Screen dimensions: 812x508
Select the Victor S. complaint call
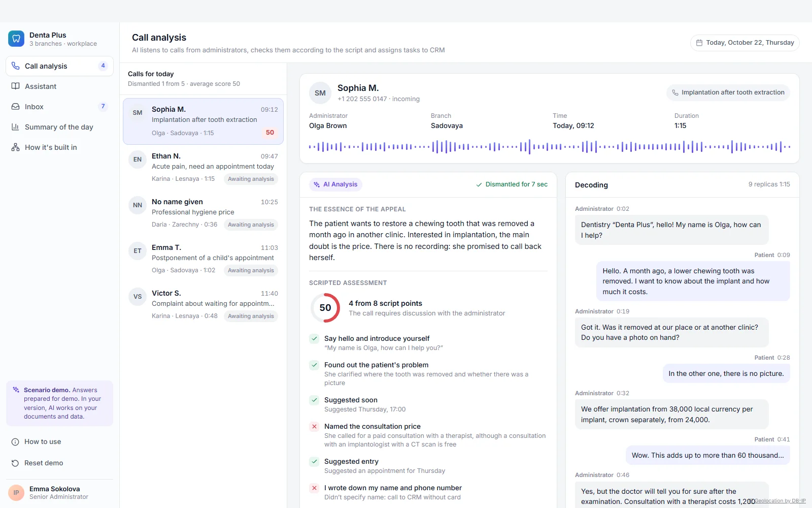203,305
